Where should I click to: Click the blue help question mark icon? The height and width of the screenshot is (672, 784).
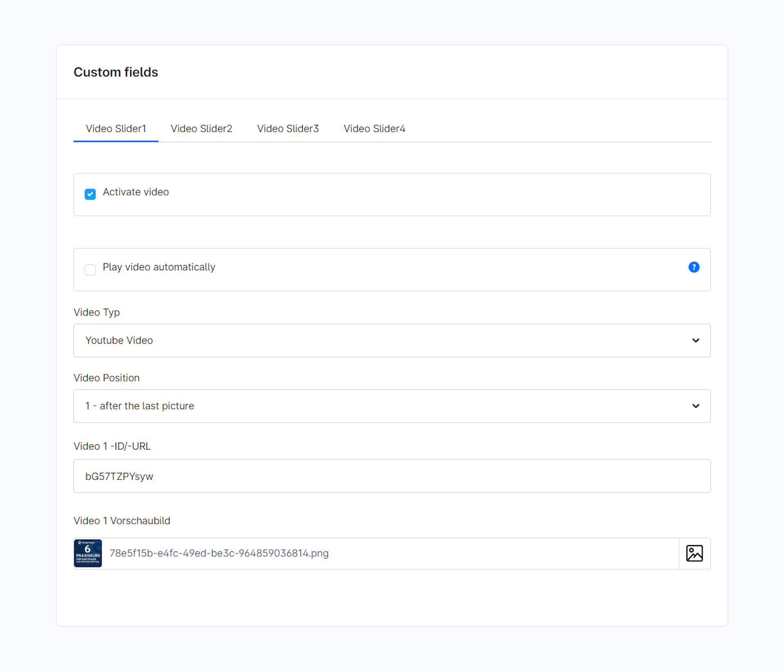pos(693,267)
